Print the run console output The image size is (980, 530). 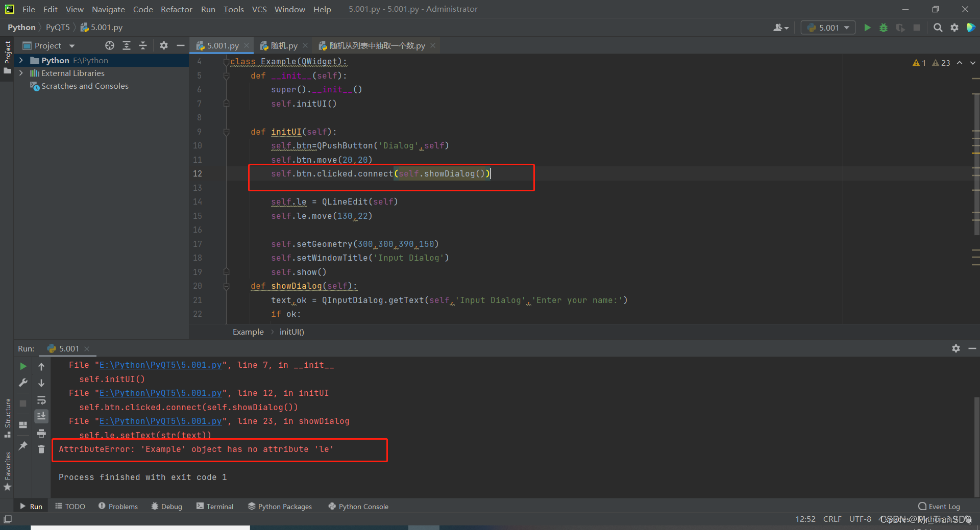tap(41, 433)
